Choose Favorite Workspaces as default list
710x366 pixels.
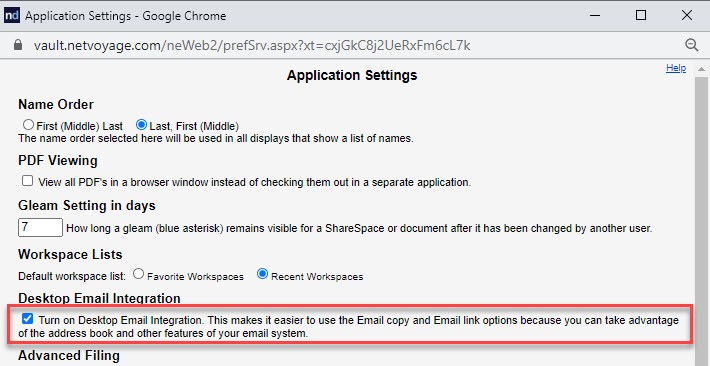click(139, 274)
